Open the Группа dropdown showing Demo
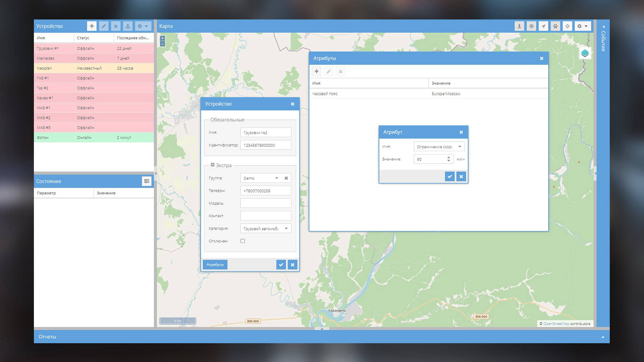The image size is (644, 362). (x=276, y=178)
